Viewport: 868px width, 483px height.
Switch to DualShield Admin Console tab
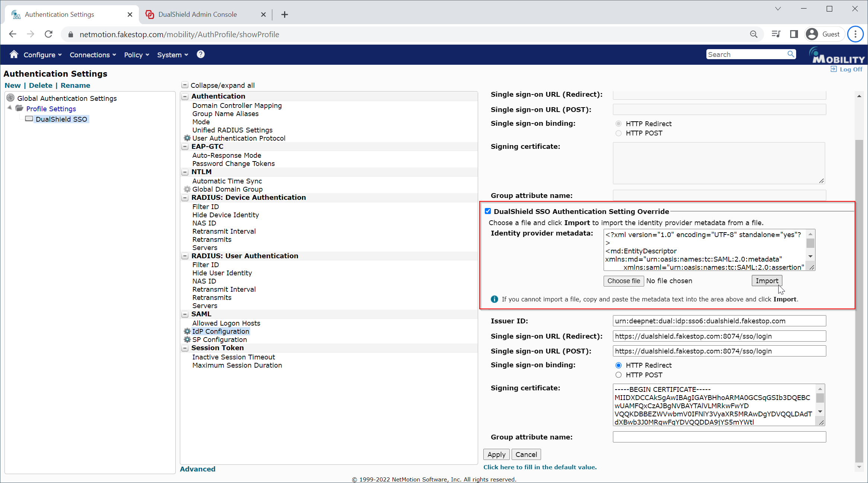[x=197, y=15]
